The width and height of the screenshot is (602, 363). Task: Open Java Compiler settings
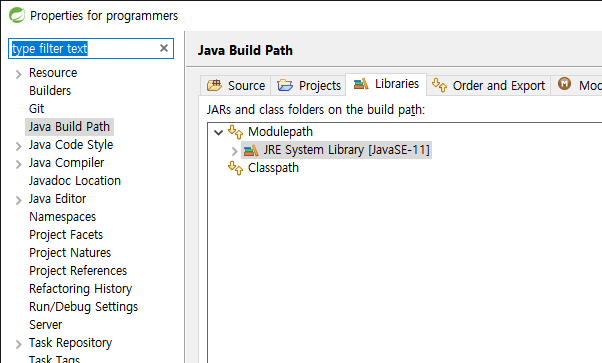pyautogui.click(x=66, y=163)
